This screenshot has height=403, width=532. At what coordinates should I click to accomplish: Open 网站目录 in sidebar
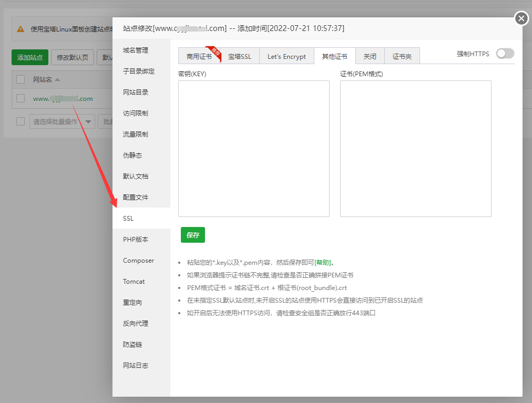click(x=141, y=92)
